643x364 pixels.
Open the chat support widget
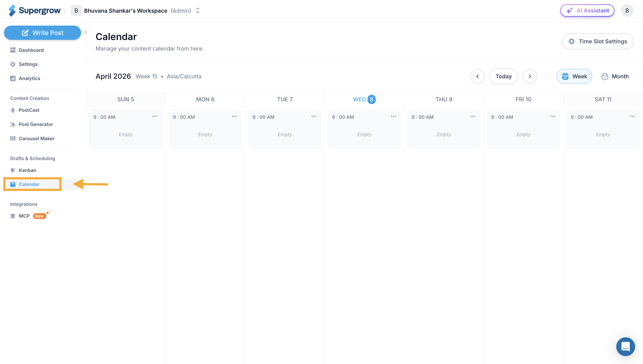click(x=625, y=346)
